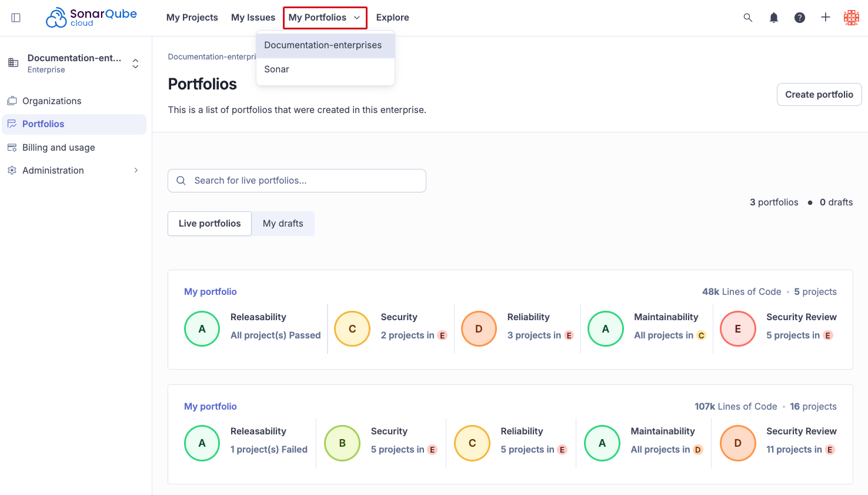Focus the Search for live portfolios field

(x=297, y=181)
